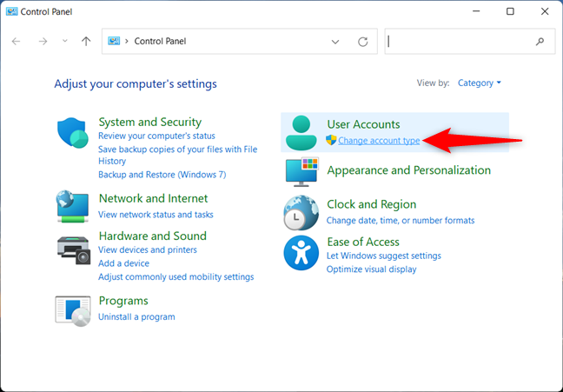Viewport: 563px width, 392px height.
Task: Go back with the back arrow
Action: click(x=17, y=42)
